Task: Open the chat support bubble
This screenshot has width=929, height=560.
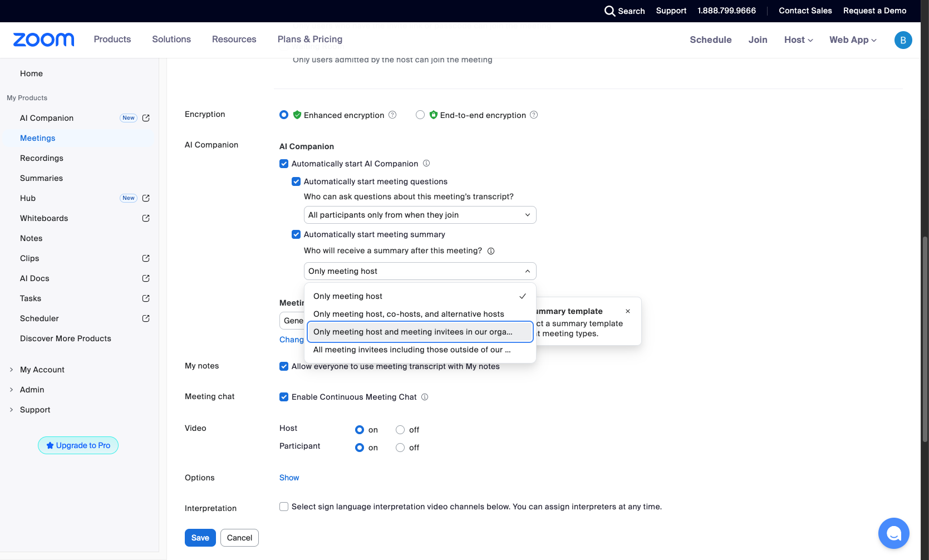Action: pyautogui.click(x=893, y=533)
